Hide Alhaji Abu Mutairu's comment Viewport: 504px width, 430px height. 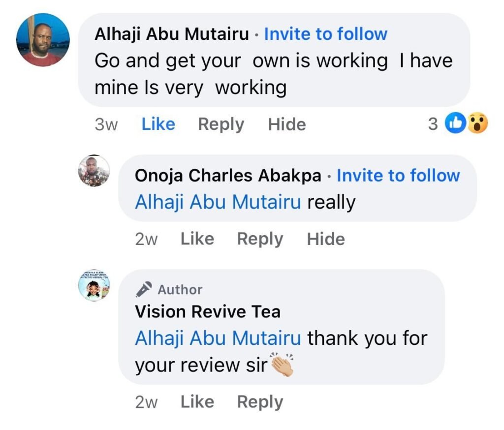[x=287, y=124]
